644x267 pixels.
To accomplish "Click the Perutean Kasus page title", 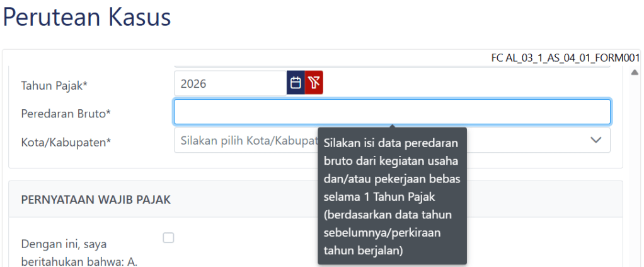I will (87, 18).
